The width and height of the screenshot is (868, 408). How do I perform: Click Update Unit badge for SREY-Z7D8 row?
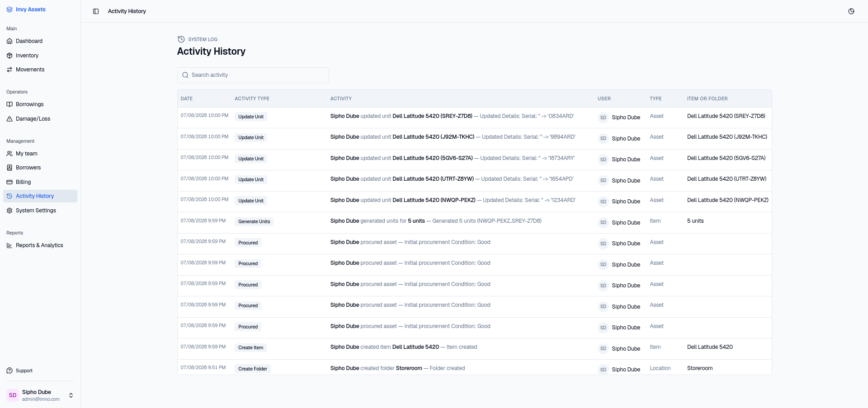pyautogui.click(x=251, y=117)
